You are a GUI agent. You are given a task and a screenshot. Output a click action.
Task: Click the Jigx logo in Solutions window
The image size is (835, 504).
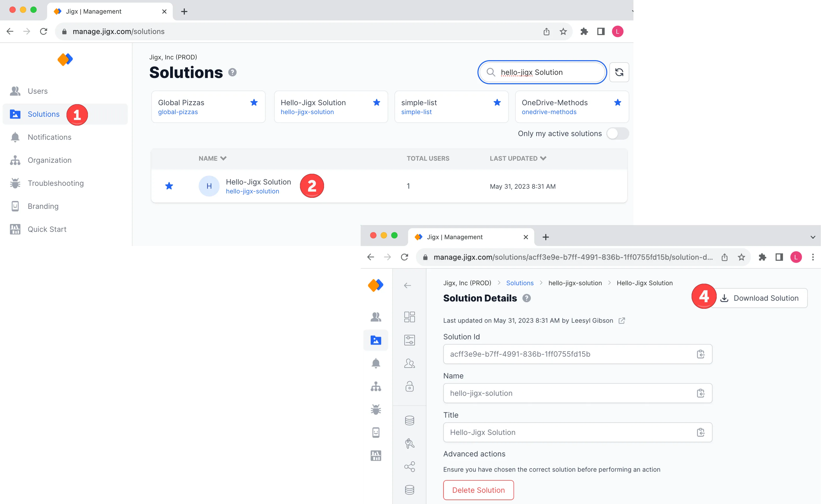coord(65,59)
